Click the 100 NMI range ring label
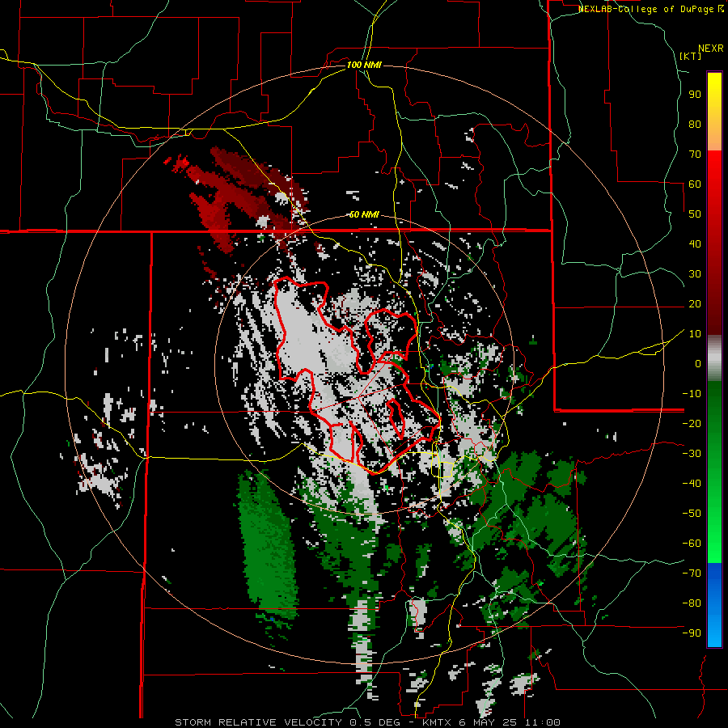Image resolution: width=728 pixels, height=728 pixels. click(364, 65)
